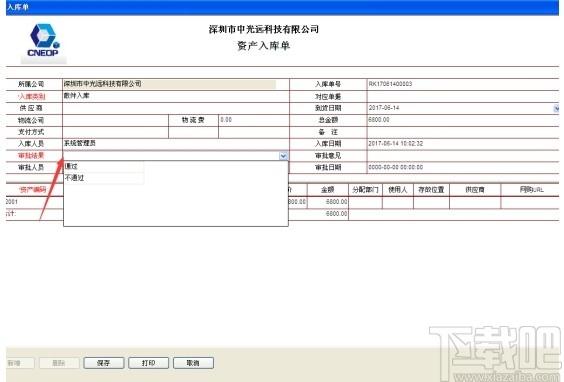Click the empty 审批意见 field
This screenshot has width=564, height=382.
click(x=463, y=156)
